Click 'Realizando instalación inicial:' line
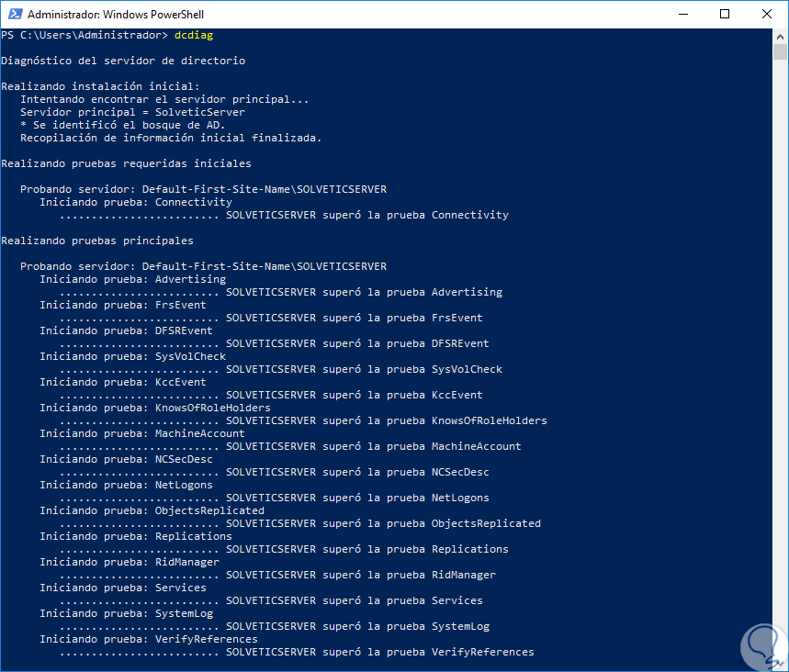 pyautogui.click(x=101, y=86)
